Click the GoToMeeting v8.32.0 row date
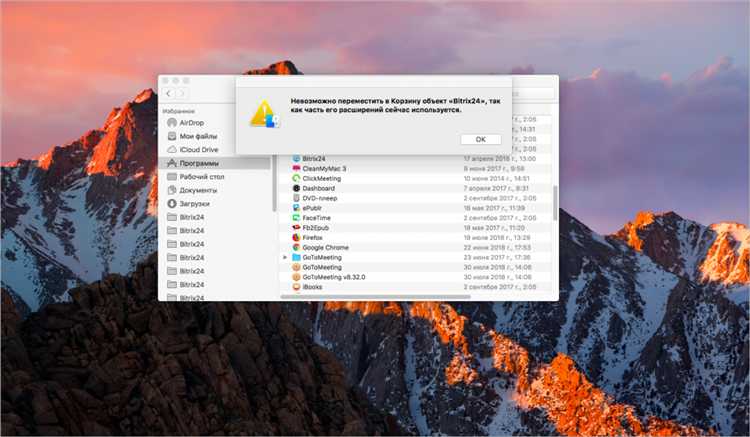 [497, 277]
